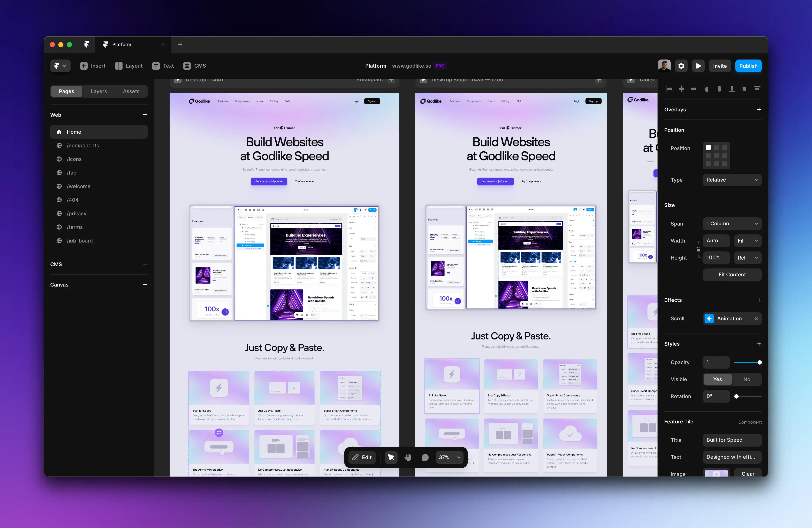
Task: Click the Preview play button
Action: [x=698, y=66]
